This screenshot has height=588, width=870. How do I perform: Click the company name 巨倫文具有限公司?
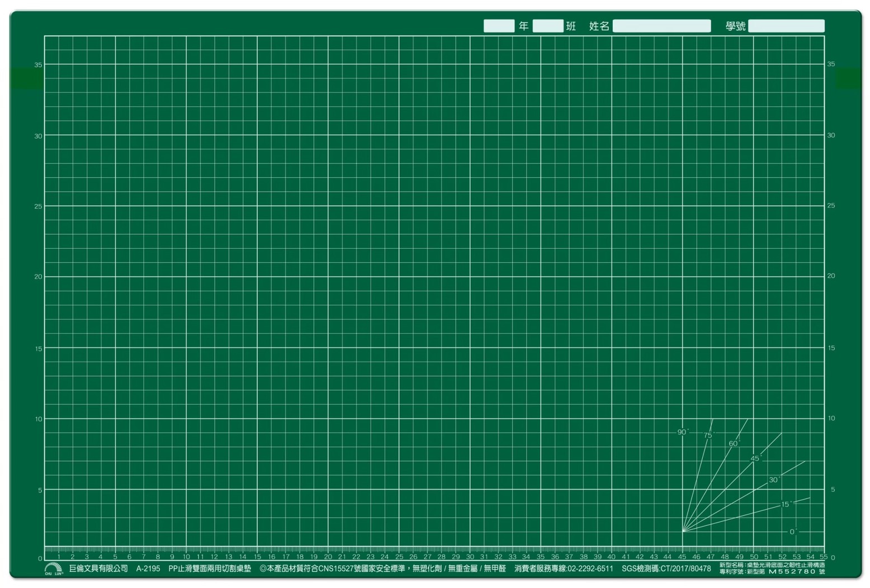[x=98, y=568]
